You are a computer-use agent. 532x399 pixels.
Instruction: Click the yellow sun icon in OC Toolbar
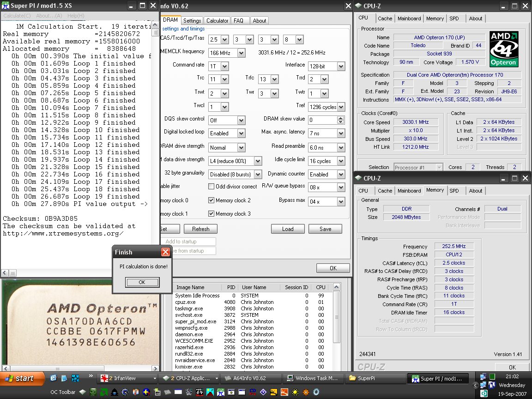point(295,392)
